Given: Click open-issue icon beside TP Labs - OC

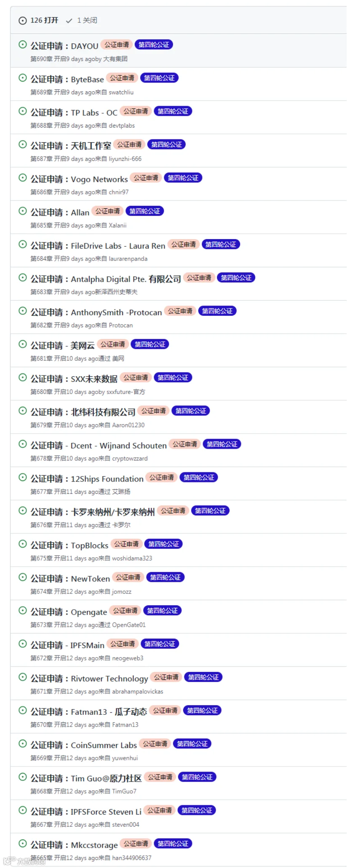Looking at the screenshot, I should point(23,111).
